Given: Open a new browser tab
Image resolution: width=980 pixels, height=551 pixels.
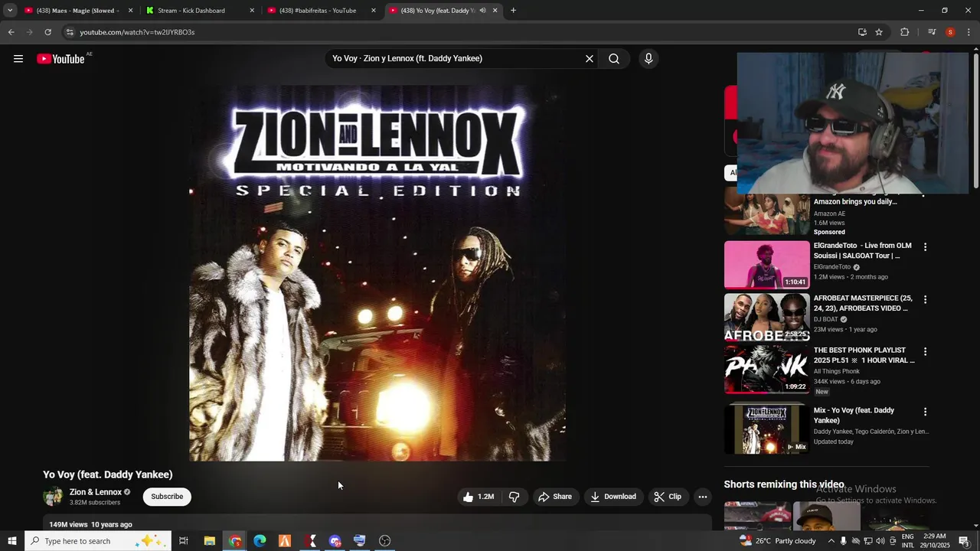Looking at the screenshot, I should (x=513, y=11).
